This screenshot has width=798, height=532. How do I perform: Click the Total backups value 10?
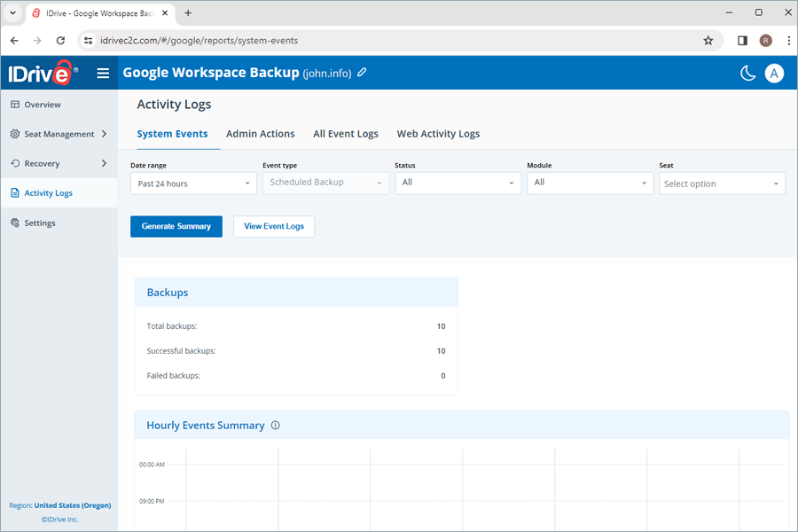pyautogui.click(x=442, y=326)
